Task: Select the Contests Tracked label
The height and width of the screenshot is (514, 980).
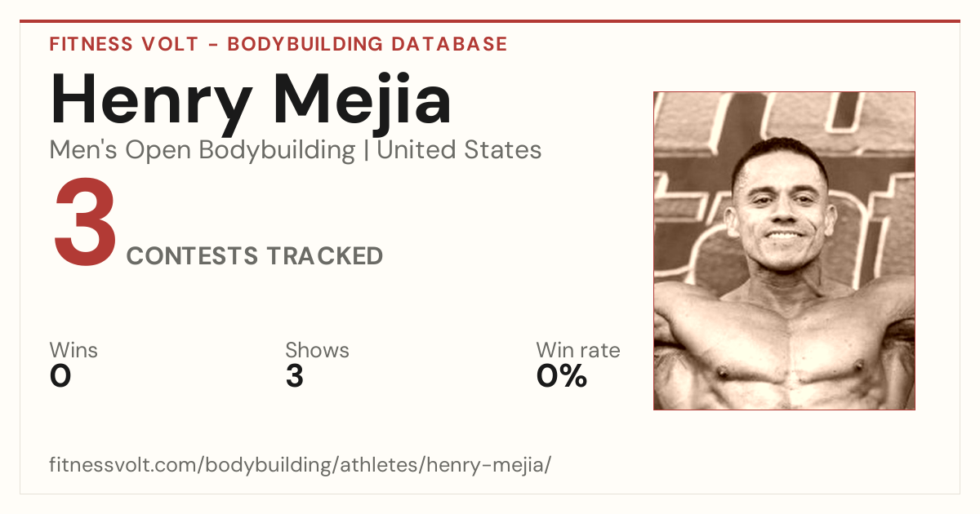Action: [x=255, y=256]
